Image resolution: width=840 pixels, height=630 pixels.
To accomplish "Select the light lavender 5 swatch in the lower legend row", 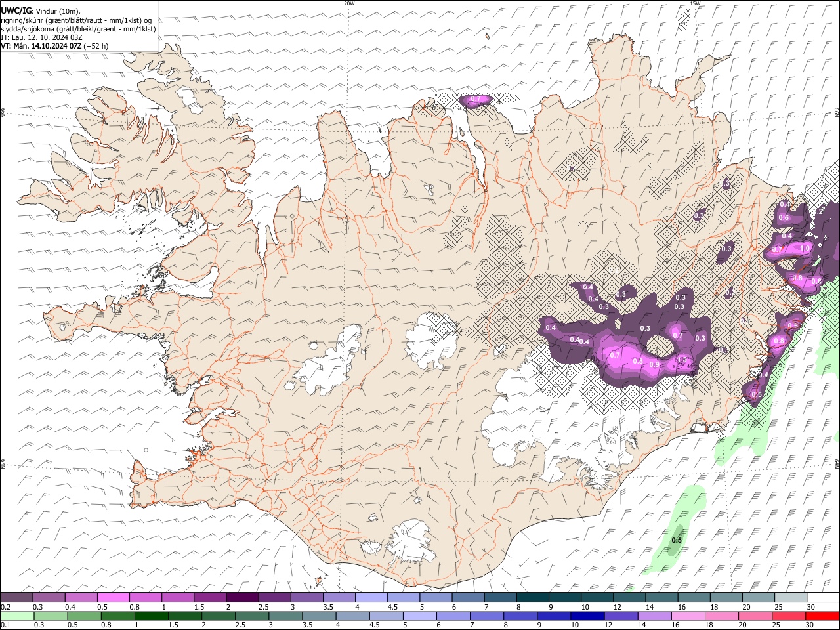I will coord(420,616).
